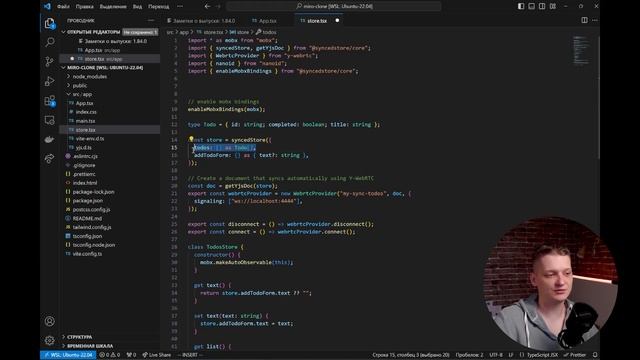Go back with the navigation arrow
This screenshot has width=640, height=360.
207,6
